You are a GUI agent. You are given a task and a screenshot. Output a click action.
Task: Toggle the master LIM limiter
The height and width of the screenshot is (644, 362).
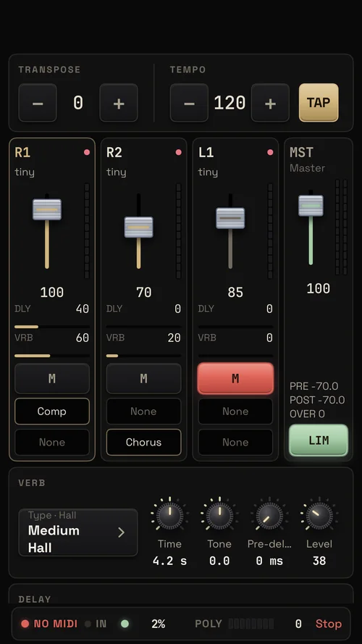click(x=319, y=440)
